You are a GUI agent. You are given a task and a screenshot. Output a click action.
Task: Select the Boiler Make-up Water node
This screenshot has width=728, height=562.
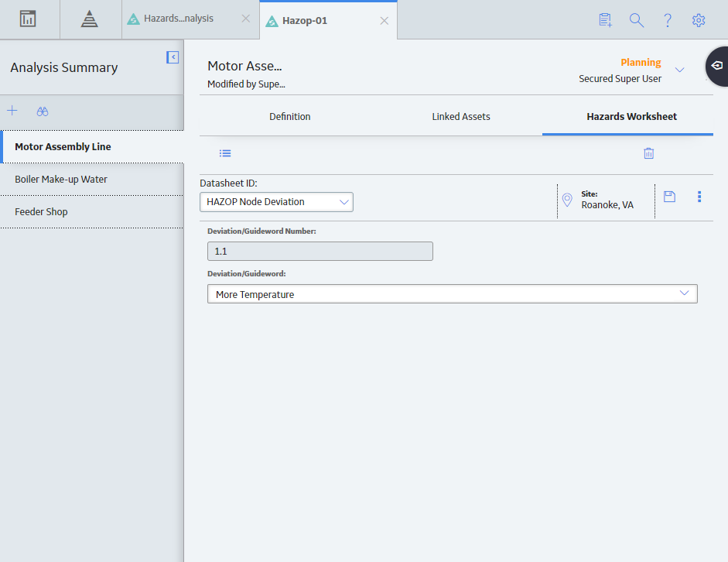click(x=92, y=180)
